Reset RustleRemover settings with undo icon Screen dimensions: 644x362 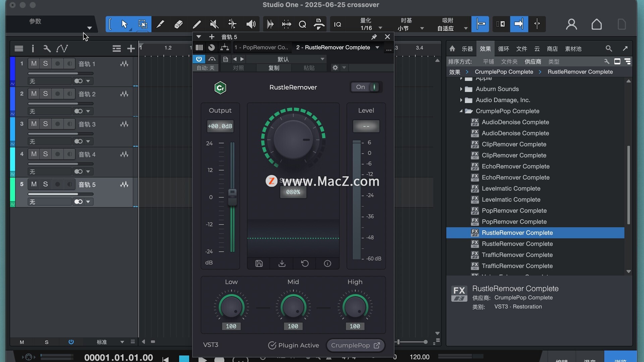[305, 263]
